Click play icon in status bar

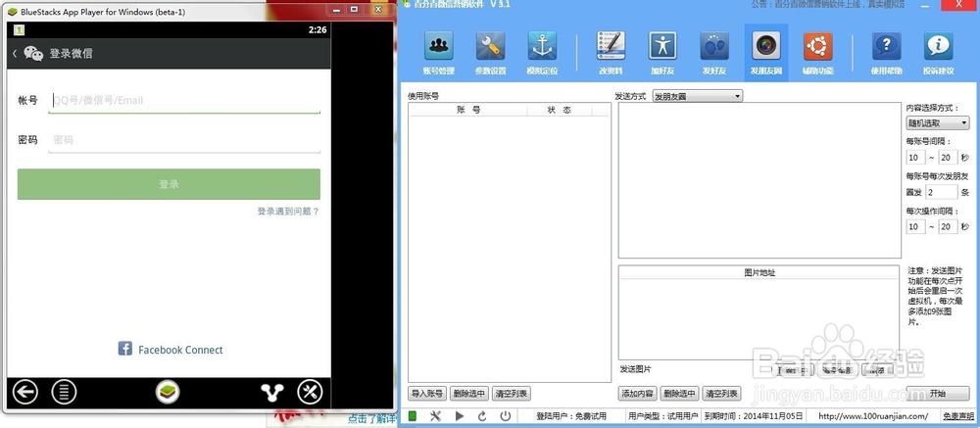click(460, 416)
